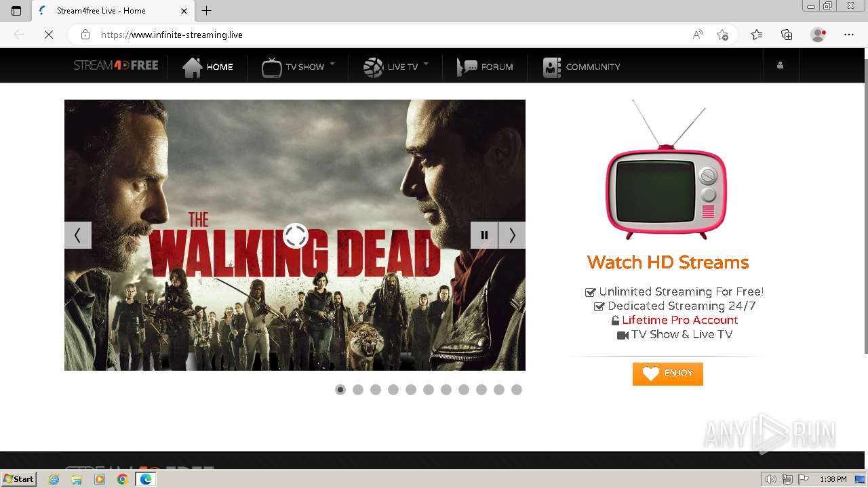Add this page to favorites
The height and width of the screenshot is (488, 868).
tap(722, 35)
